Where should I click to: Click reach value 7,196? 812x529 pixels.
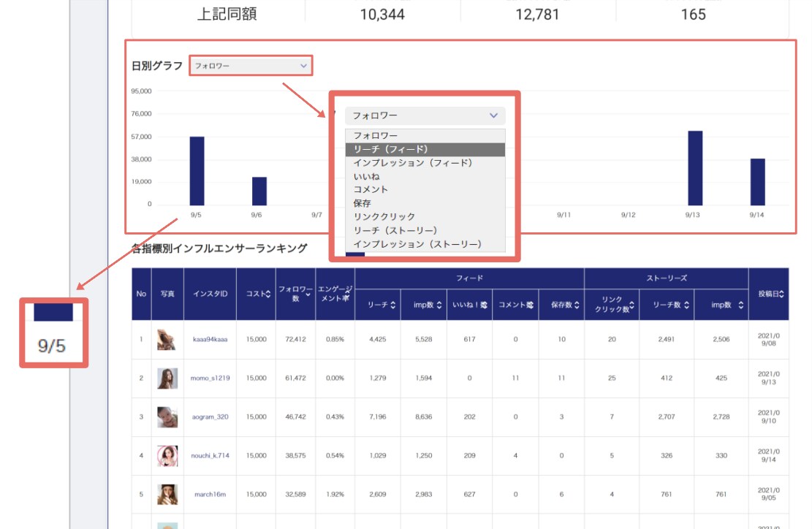[x=378, y=416]
